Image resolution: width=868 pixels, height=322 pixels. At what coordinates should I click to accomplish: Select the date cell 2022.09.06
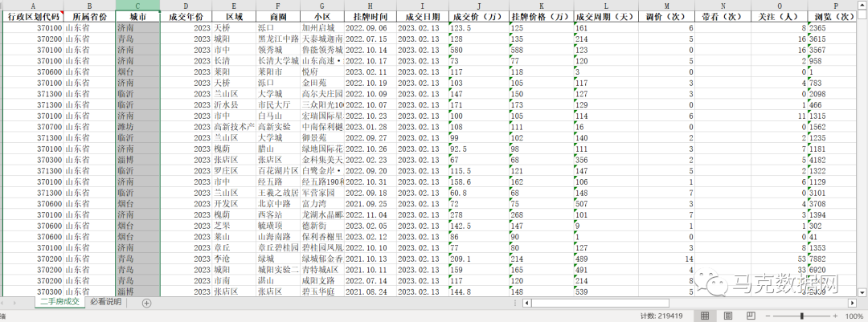[370, 27]
